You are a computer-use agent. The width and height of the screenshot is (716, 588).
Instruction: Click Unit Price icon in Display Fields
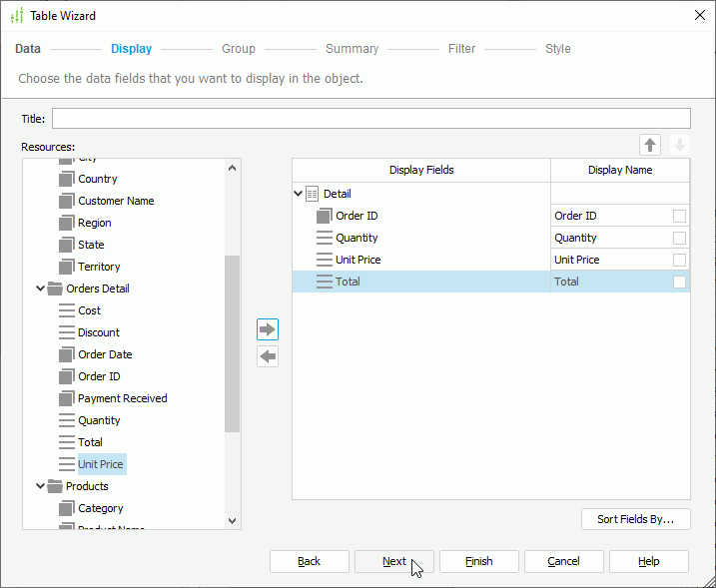[325, 260]
